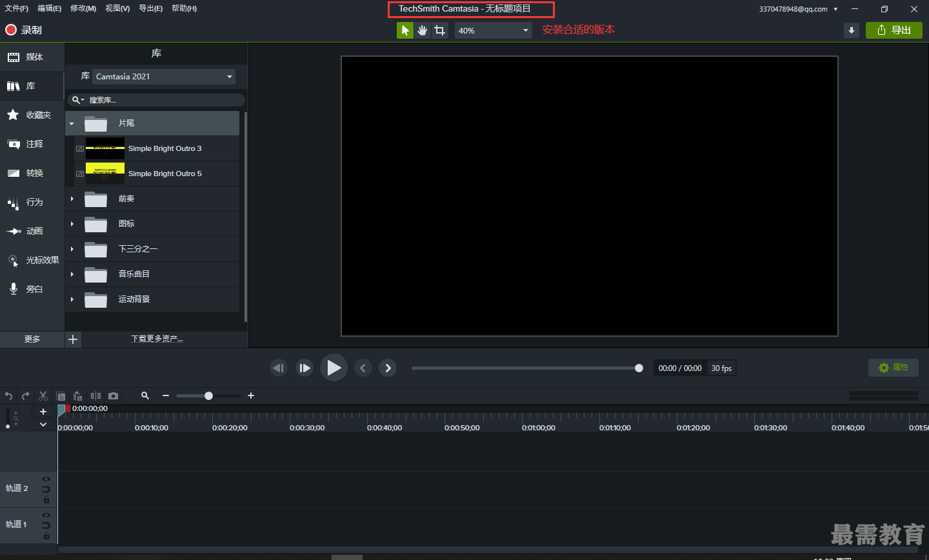The height and width of the screenshot is (560, 929).
Task: Click the scissors cut icon
Action: [x=43, y=396]
